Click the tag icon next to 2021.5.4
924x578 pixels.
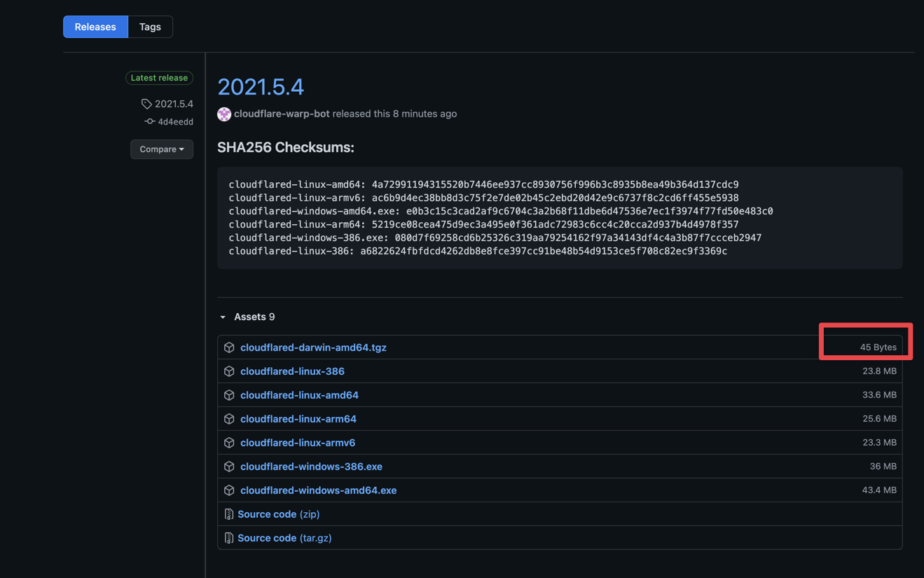[x=146, y=103]
